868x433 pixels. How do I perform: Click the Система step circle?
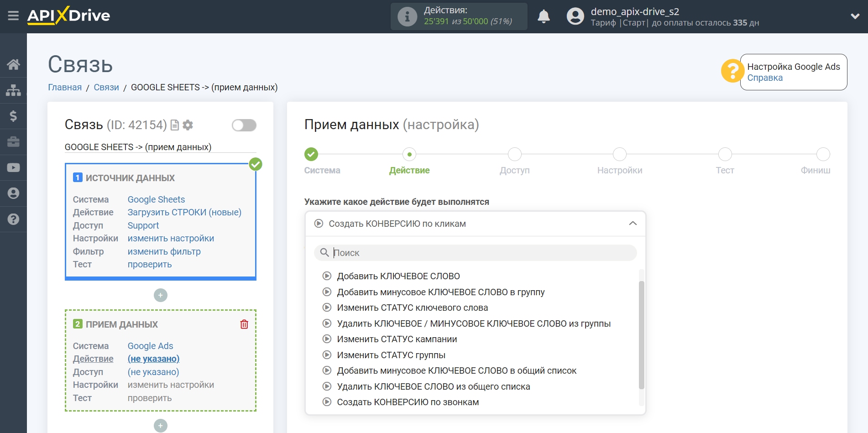pyautogui.click(x=311, y=154)
